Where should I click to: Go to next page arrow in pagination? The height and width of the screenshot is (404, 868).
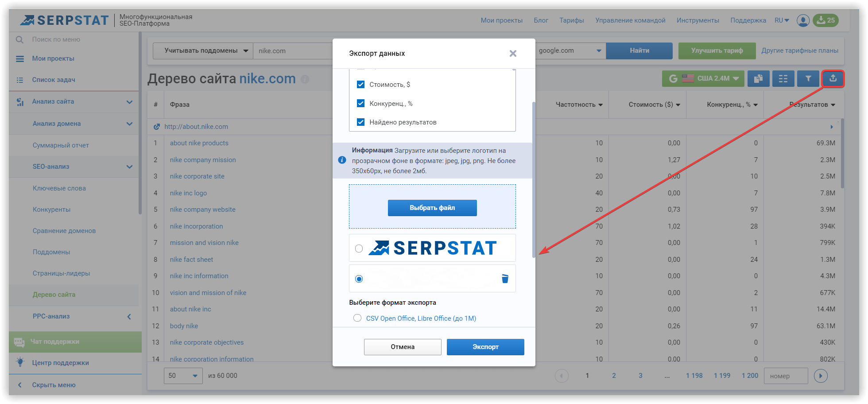pyautogui.click(x=821, y=376)
